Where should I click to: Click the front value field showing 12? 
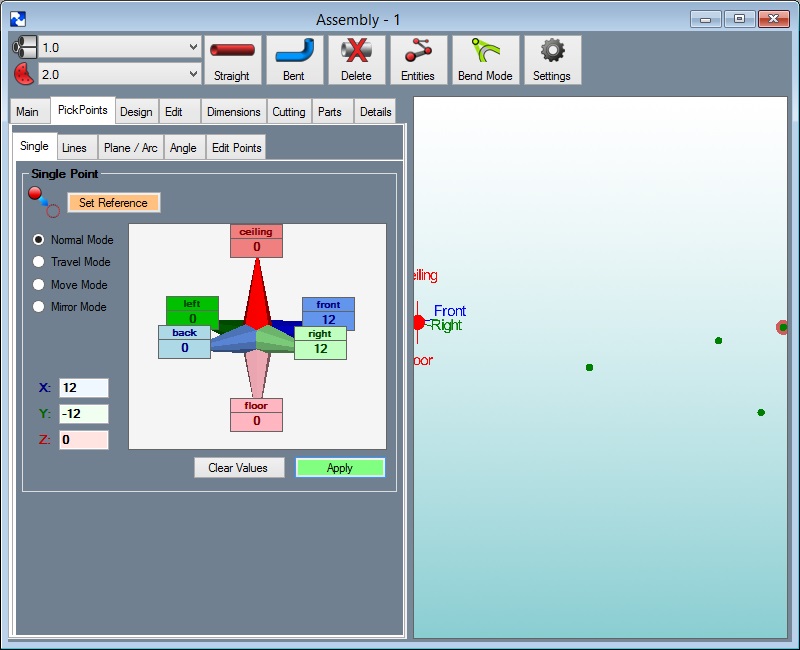coord(329,319)
